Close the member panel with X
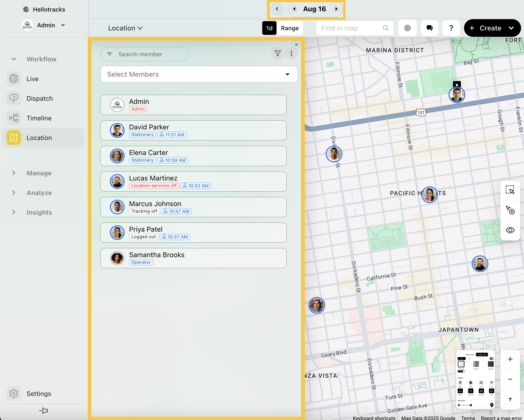524x420 pixels. point(296,45)
